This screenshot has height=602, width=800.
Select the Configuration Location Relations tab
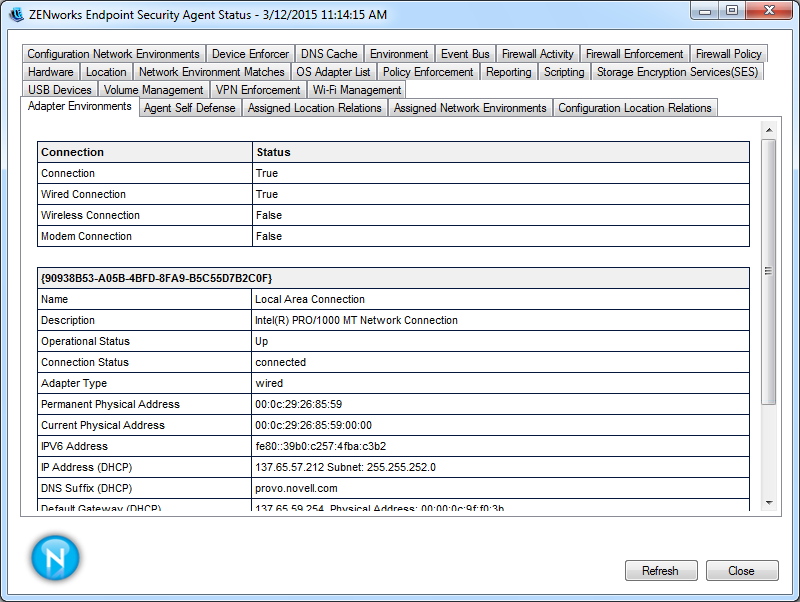point(635,108)
